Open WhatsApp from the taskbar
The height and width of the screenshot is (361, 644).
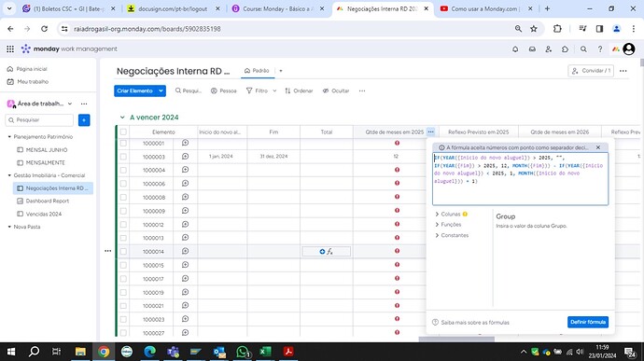[243, 352]
